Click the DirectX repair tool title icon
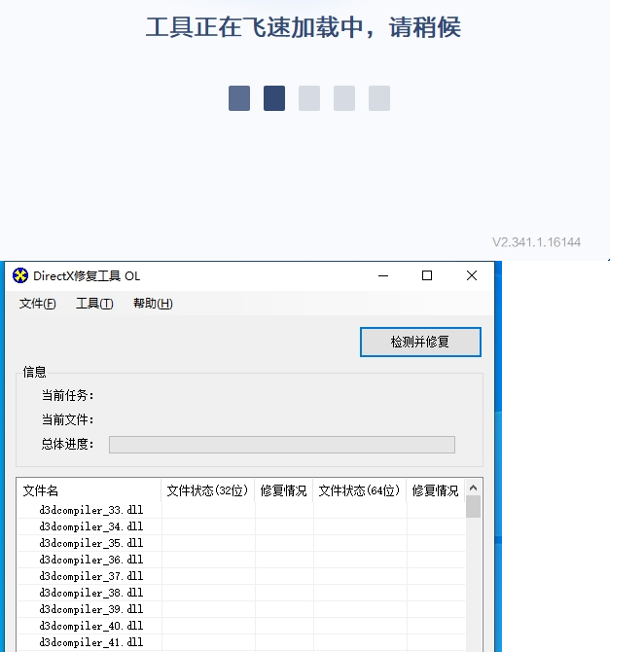The height and width of the screenshot is (652, 644). click(x=20, y=275)
